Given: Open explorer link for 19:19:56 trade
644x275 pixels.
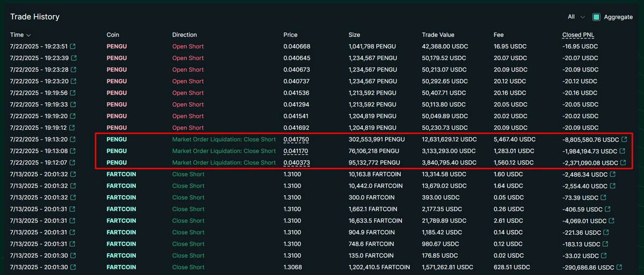Looking at the screenshot, I should 74,93.
